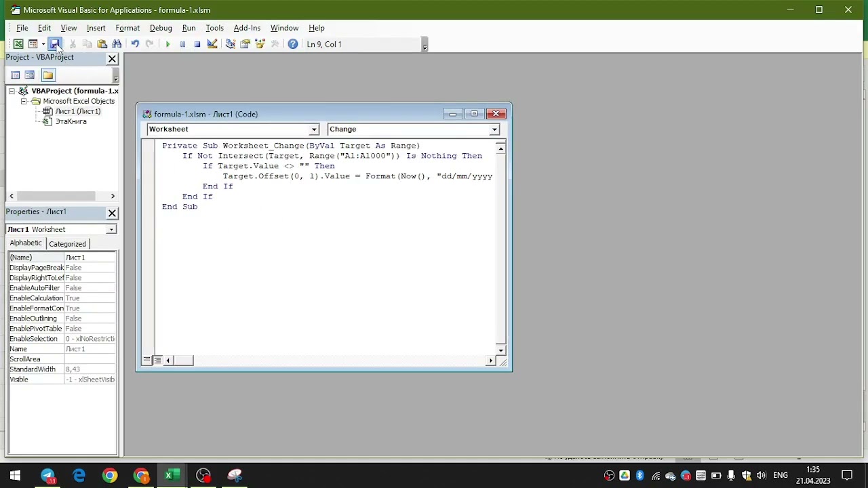The height and width of the screenshot is (488, 868).
Task: Open the Insert menu
Action: click(x=96, y=28)
